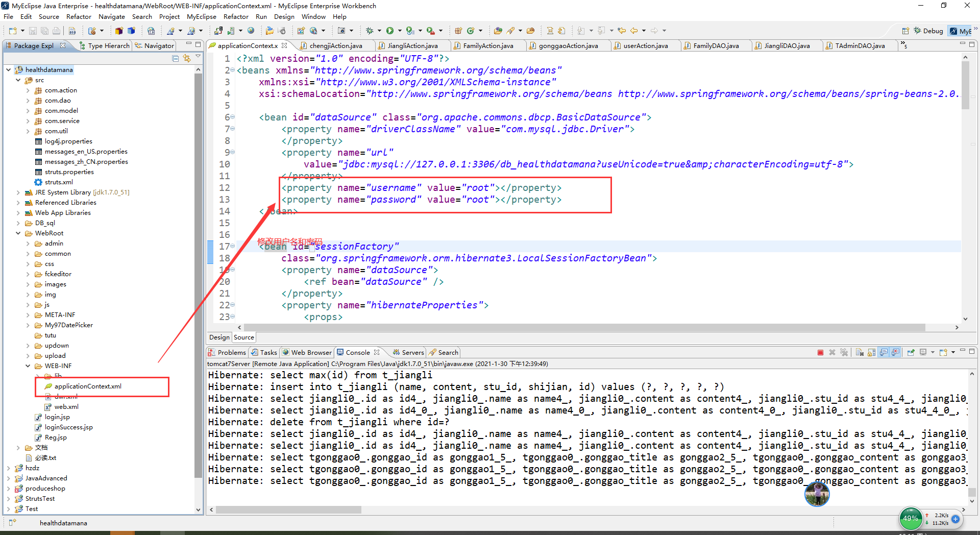Viewport: 980px width, 535px height.
Task: Switch editor to Design view
Action: [x=219, y=337]
